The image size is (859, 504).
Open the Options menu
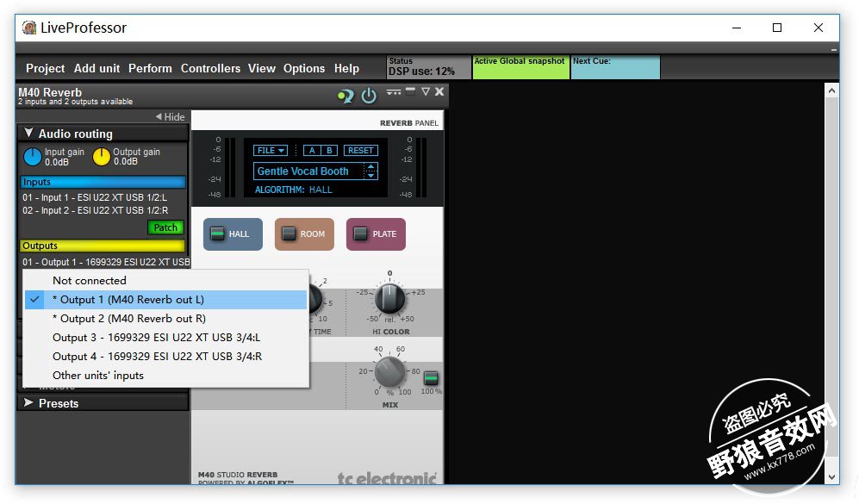pyautogui.click(x=304, y=68)
